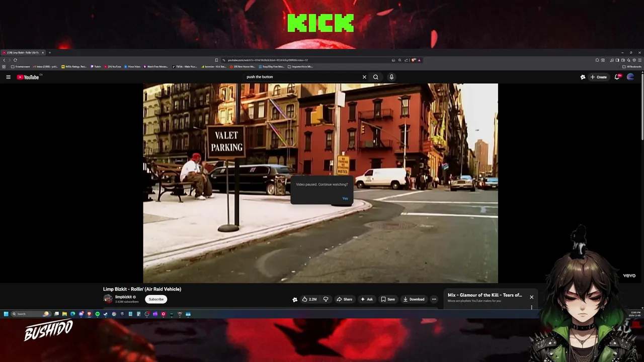This screenshot has height=362, width=644.
Task: Open the account avatar menu
Action: [630, 77]
